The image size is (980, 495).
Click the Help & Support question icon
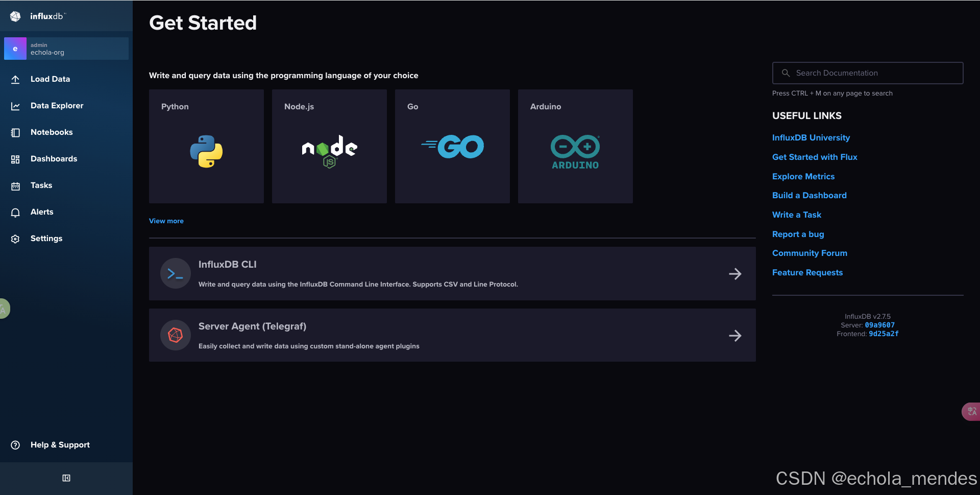click(x=15, y=445)
